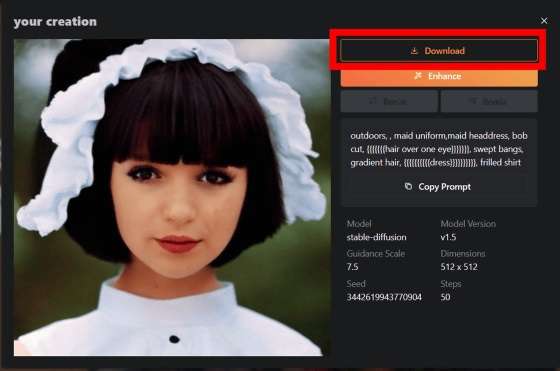Click the 'your creation' heading
Image resolution: width=560 pixels, height=371 pixels.
pyautogui.click(x=55, y=22)
